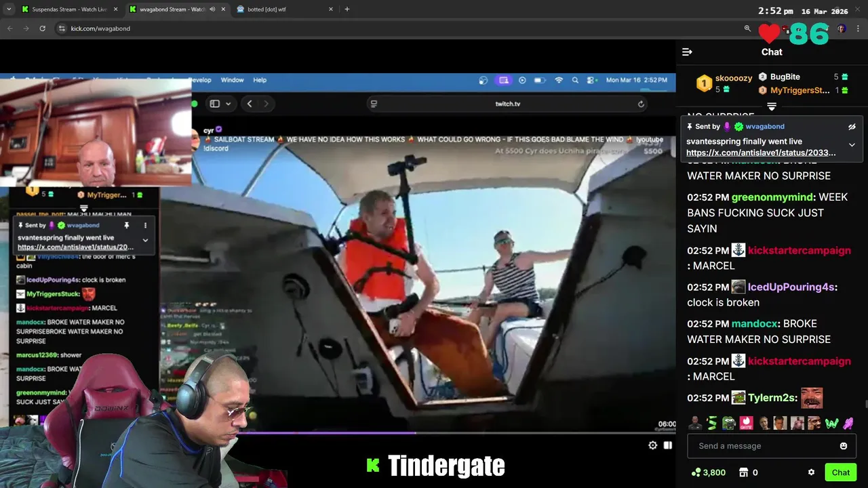
Task: Open the browser zoom magnifier icon
Action: pyautogui.click(x=747, y=28)
